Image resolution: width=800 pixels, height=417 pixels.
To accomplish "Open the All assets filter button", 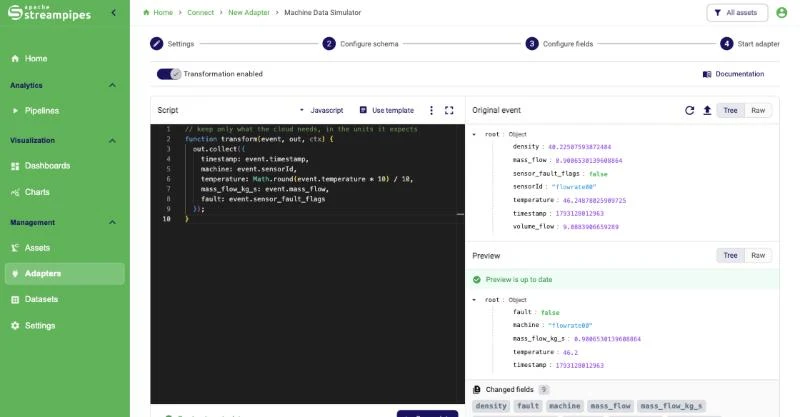I will pyautogui.click(x=737, y=13).
